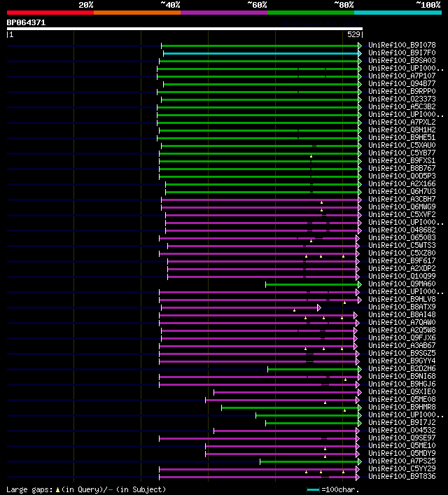The height and width of the screenshot is (495, 448).
Task: Click the UniRef100_B9SGZ5 label
Action: [402, 354]
